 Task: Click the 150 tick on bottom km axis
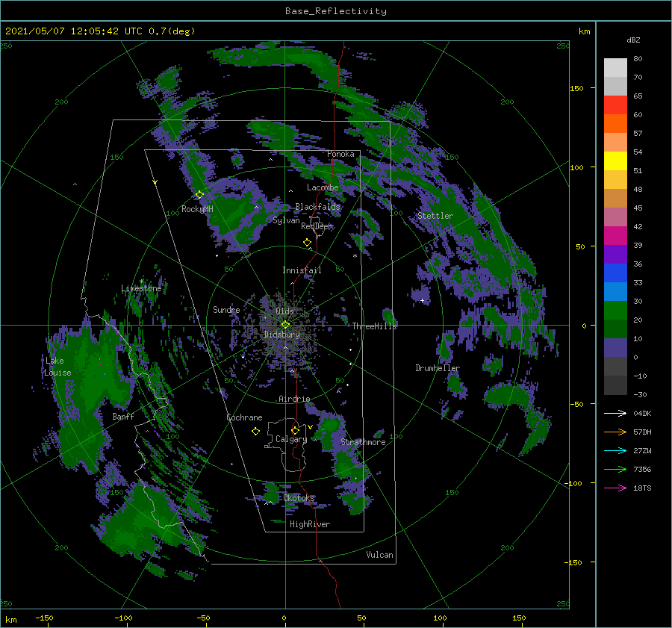click(519, 618)
